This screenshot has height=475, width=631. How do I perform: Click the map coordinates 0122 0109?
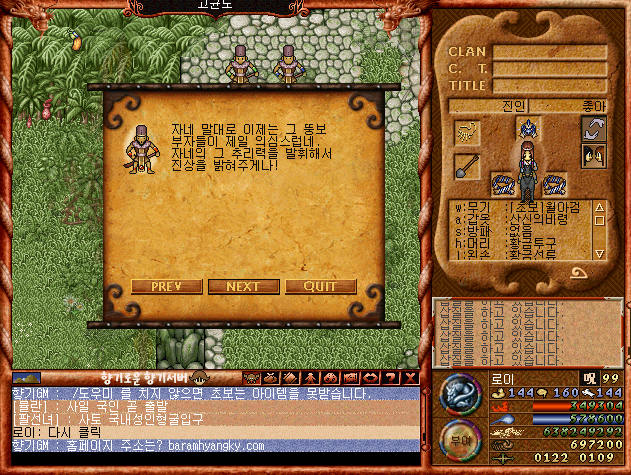[x=574, y=458]
